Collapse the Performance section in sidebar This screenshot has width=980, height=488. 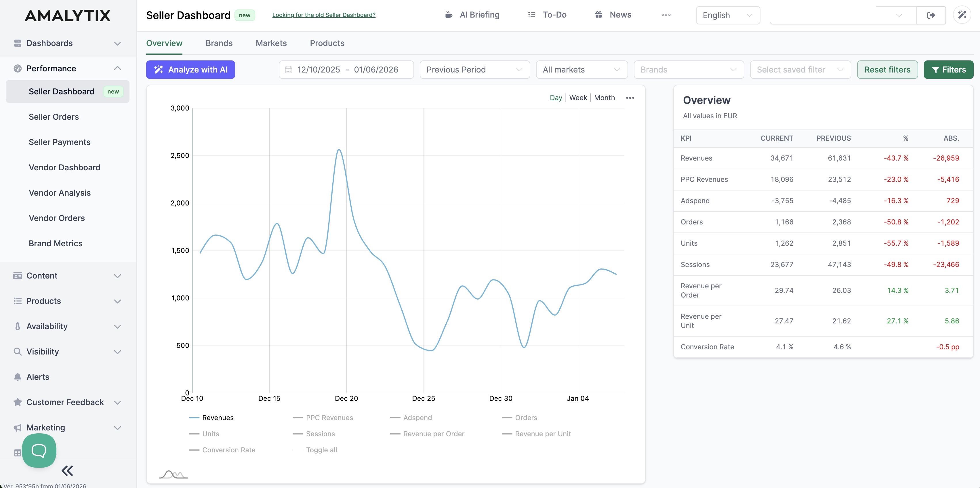click(118, 68)
